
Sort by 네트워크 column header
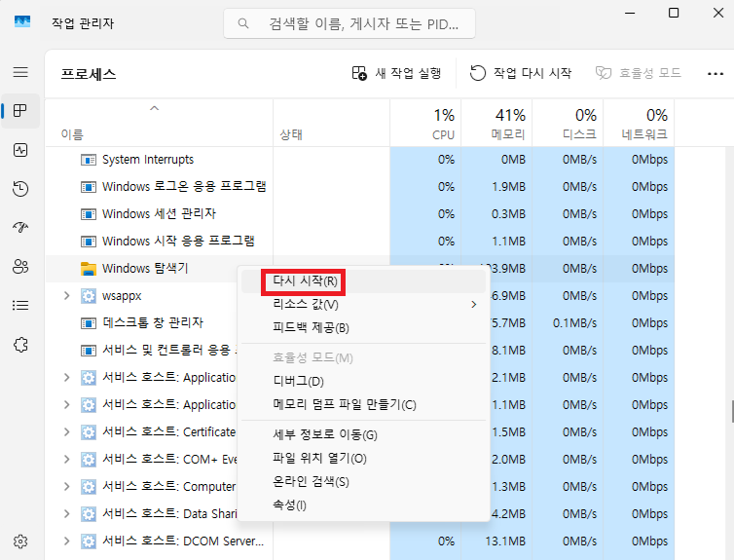pos(639,123)
